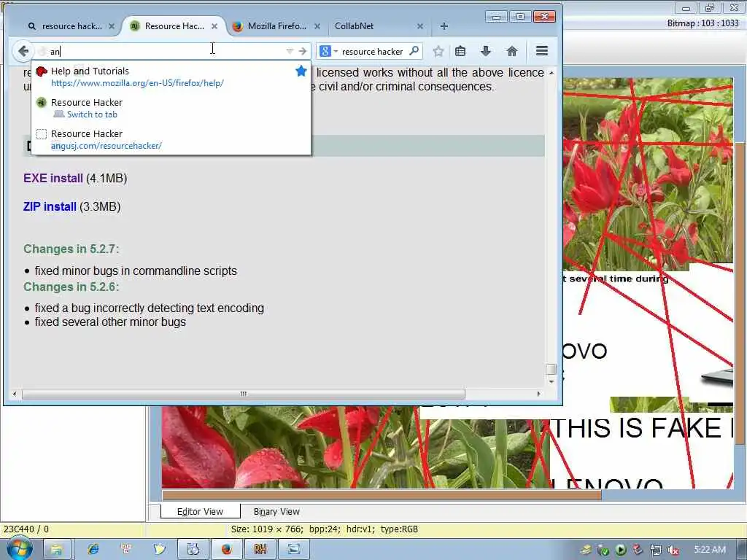Launch Internet Explorer from the taskbar
Image resolution: width=747 pixels, height=560 pixels.
pos(93,550)
